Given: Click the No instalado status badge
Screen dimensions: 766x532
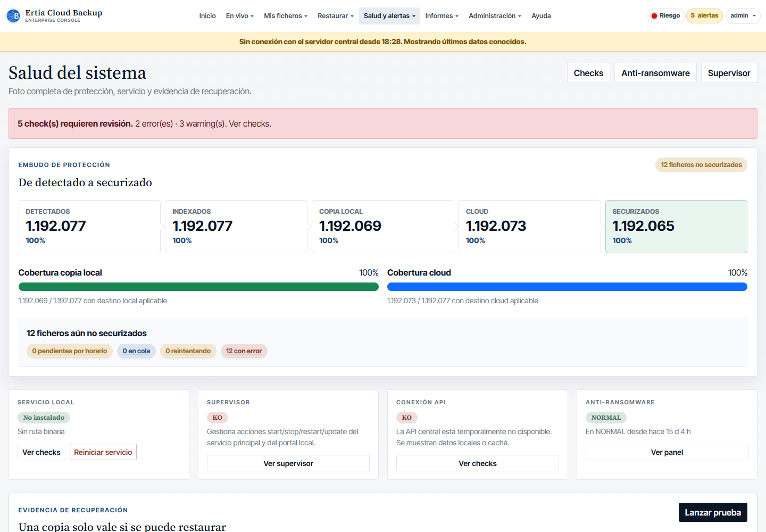Looking at the screenshot, I should (44, 418).
